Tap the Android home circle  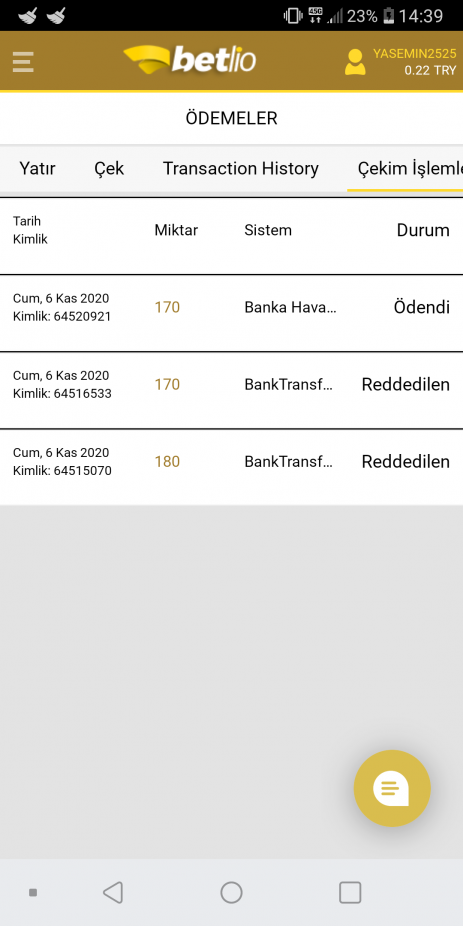tap(232, 892)
